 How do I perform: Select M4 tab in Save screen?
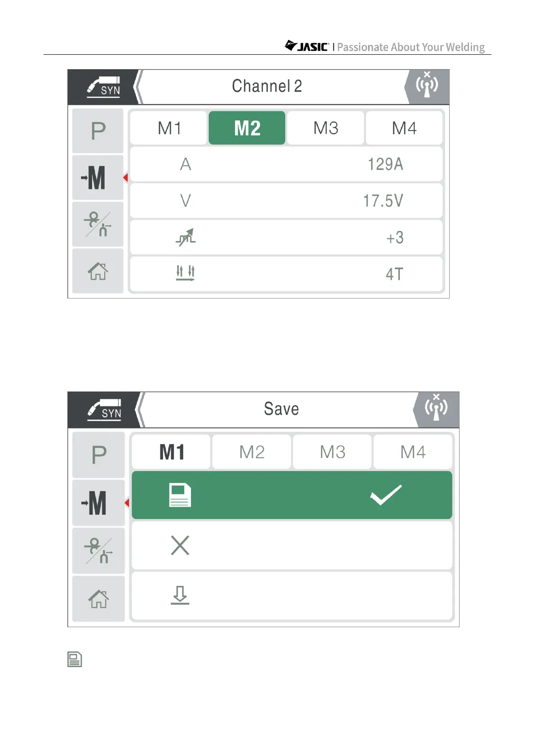[413, 452]
